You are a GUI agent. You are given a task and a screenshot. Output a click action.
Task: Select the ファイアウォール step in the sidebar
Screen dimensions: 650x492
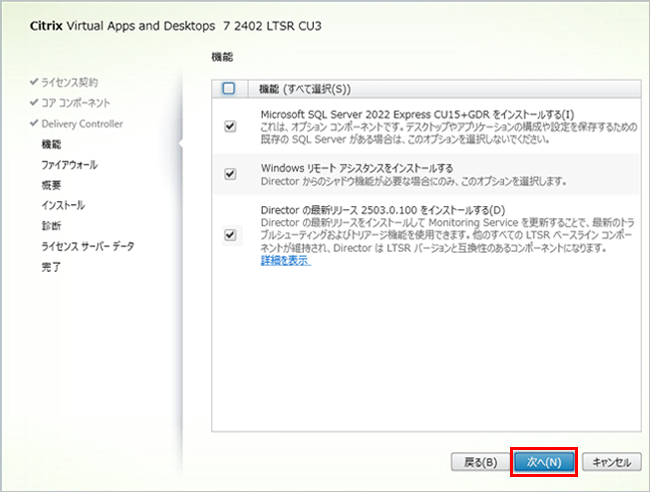point(69,164)
